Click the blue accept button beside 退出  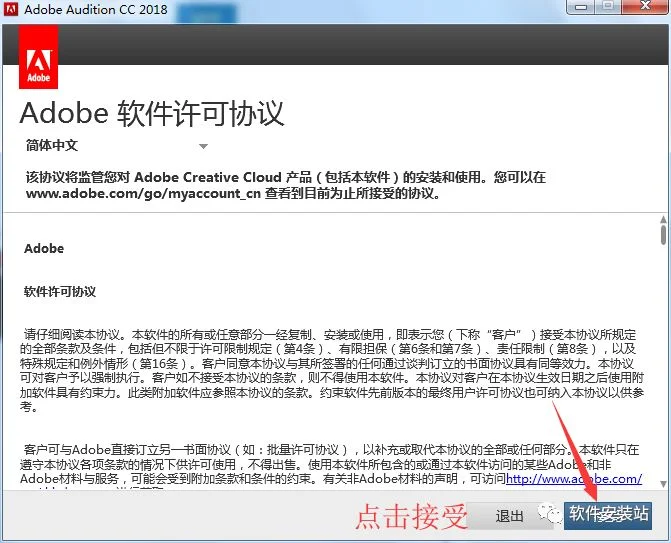pos(608,516)
